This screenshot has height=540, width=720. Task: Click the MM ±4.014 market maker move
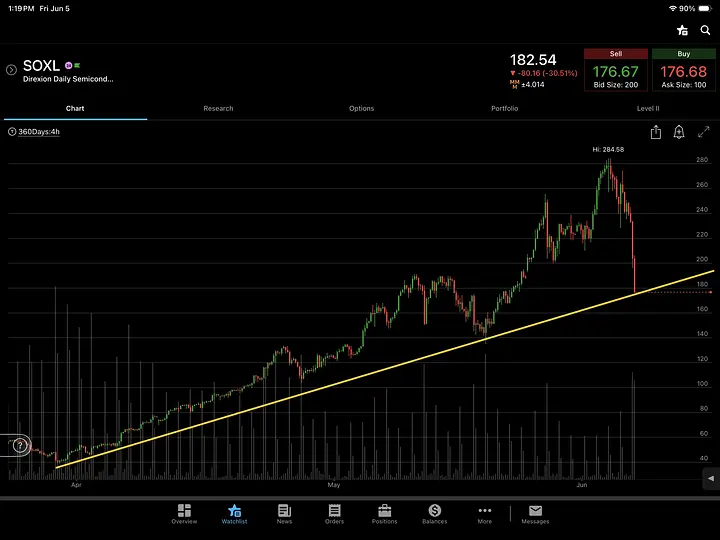(x=527, y=84)
